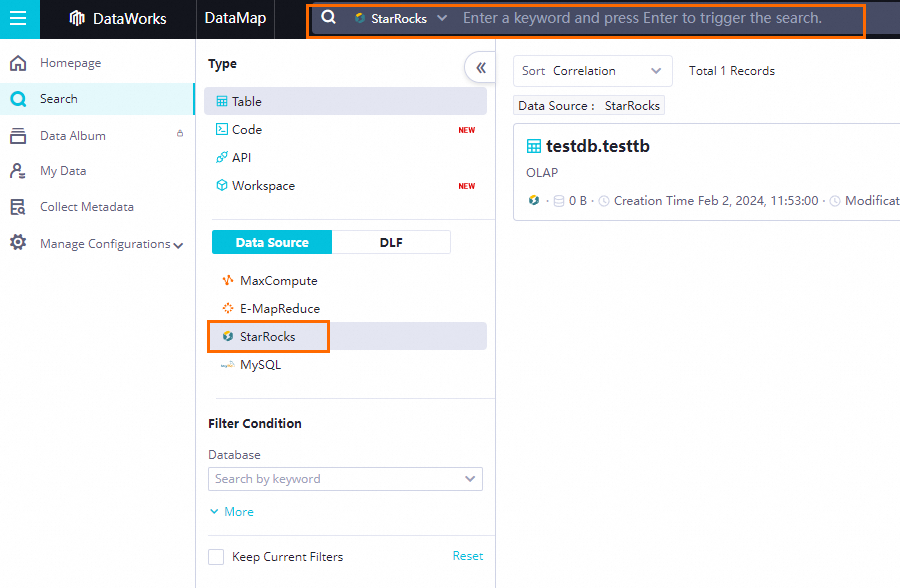
Task: Click the DataWorks logo icon
Action: point(77,18)
